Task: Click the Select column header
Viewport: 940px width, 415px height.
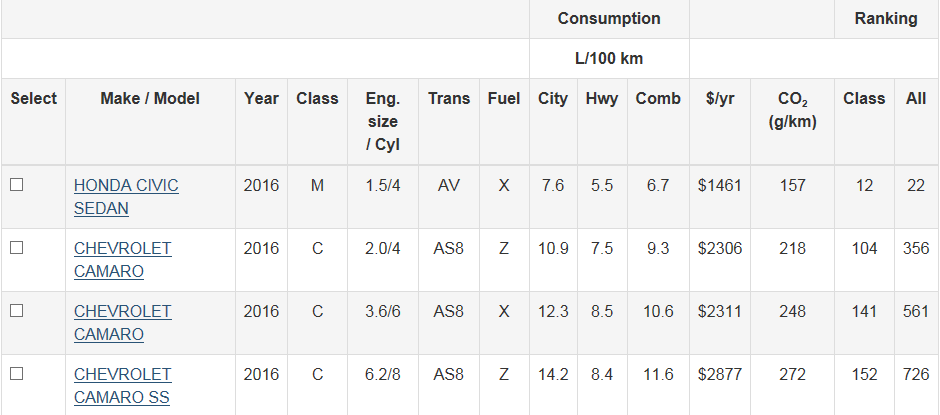Action: (34, 99)
